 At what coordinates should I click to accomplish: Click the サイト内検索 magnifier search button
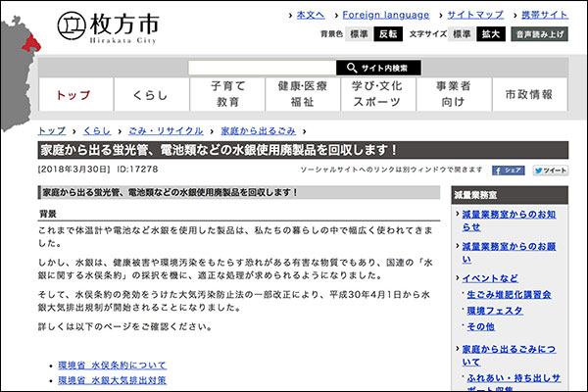[x=378, y=68]
